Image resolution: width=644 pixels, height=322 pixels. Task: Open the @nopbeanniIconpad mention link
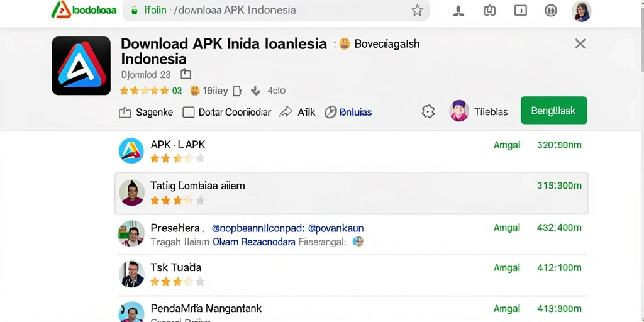[258, 228]
